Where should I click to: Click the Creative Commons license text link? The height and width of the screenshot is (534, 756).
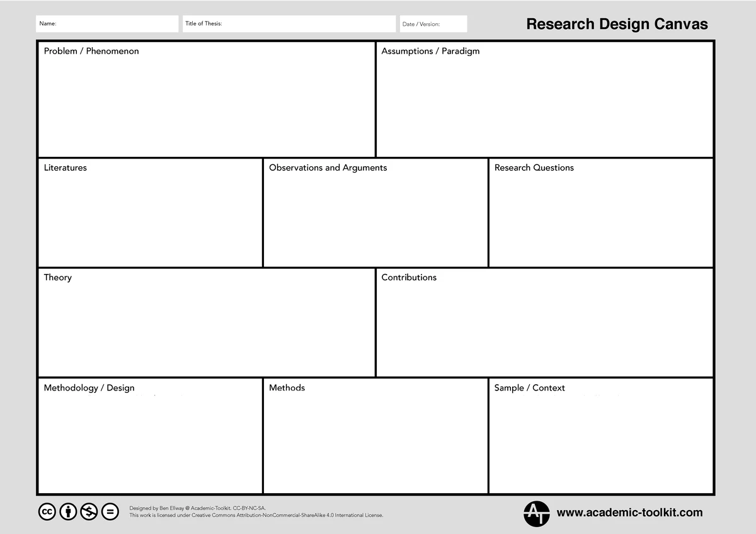(256, 514)
